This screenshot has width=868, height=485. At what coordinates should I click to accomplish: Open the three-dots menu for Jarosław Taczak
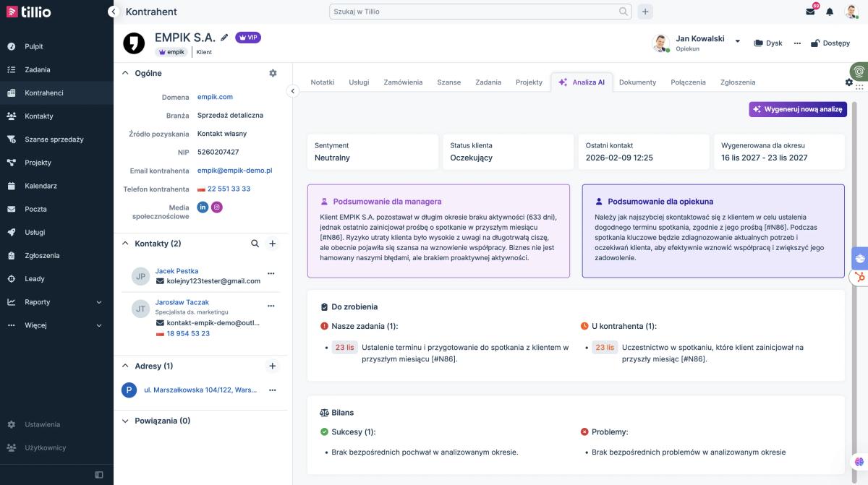coord(271,306)
